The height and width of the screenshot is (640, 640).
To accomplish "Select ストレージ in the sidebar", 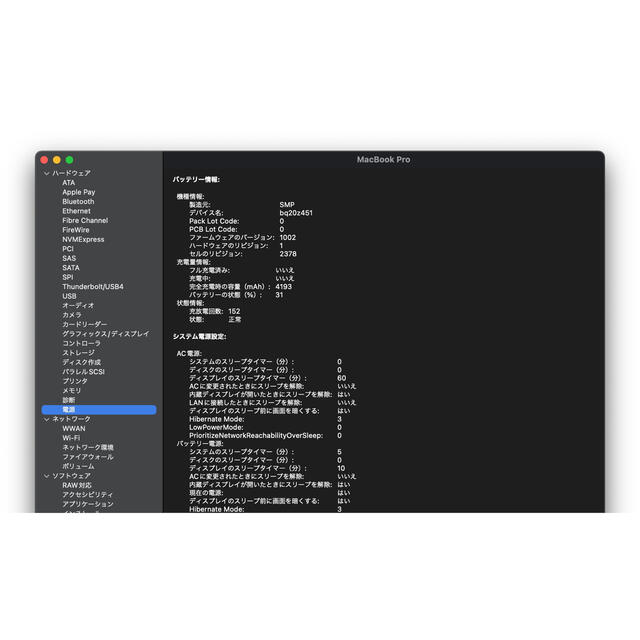I will pyautogui.click(x=78, y=353).
